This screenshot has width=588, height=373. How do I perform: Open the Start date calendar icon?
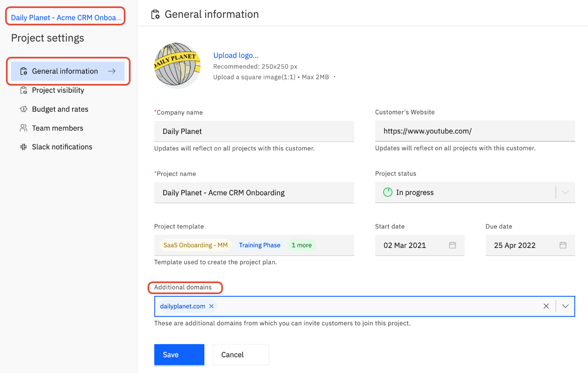[x=452, y=245]
